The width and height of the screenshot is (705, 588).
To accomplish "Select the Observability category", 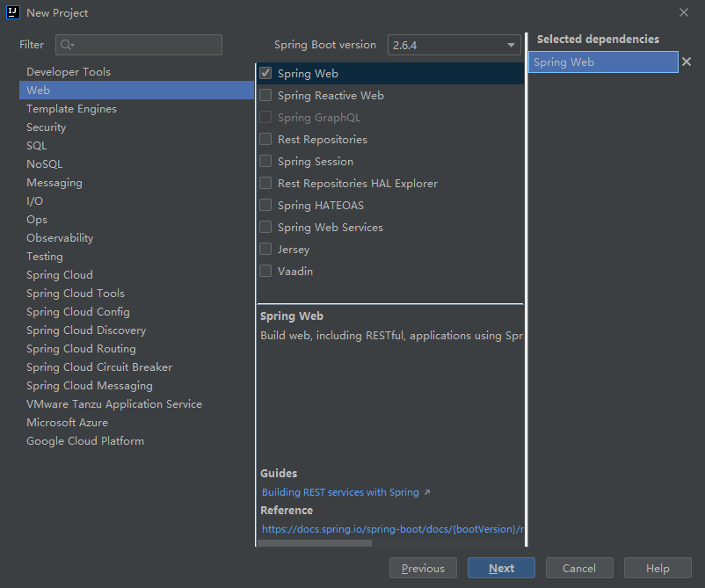I will [x=136, y=238].
